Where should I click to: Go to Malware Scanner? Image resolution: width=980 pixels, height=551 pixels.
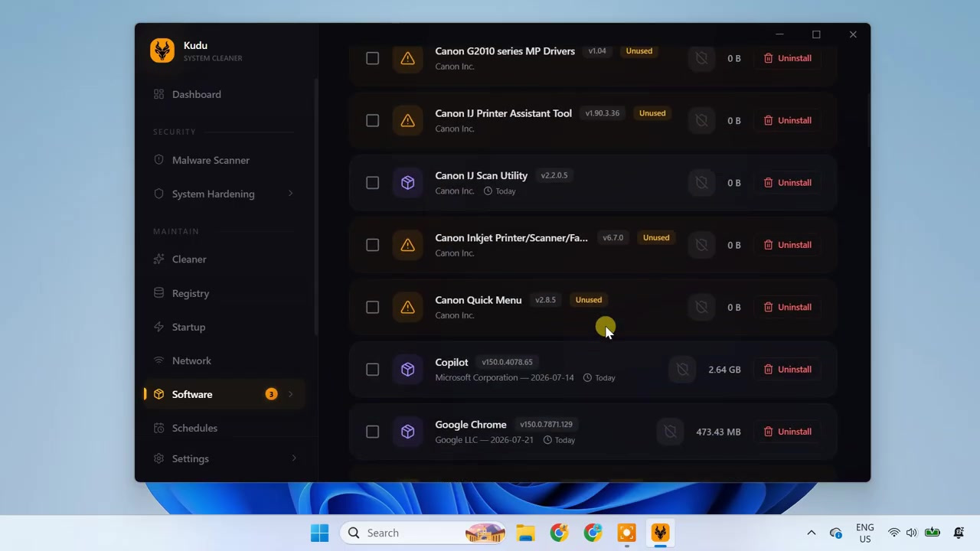pyautogui.click(x=224, y=160)
